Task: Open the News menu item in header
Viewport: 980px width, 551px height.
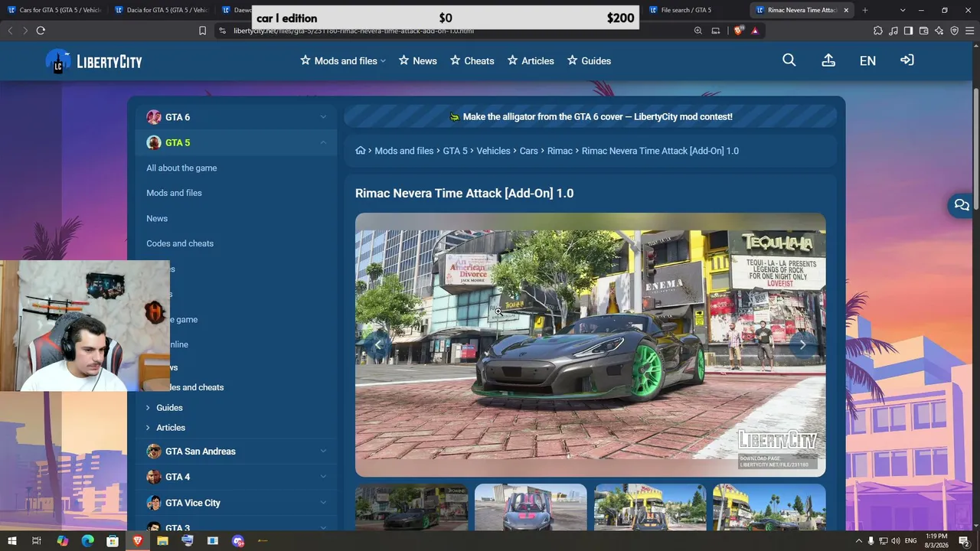Action: pyautogui.click(x=418, y=60)
